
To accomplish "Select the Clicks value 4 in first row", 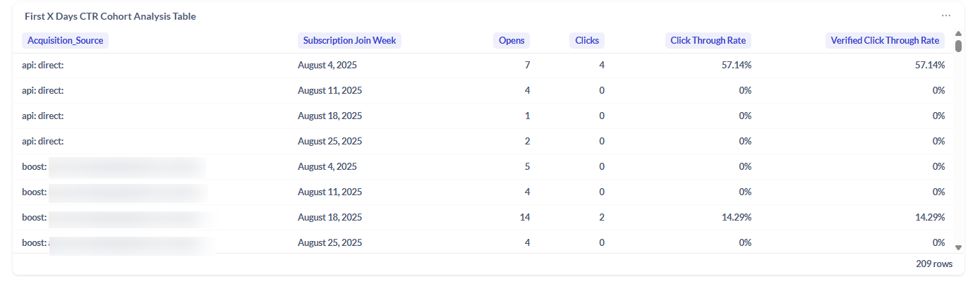I will tap(601, 66).
